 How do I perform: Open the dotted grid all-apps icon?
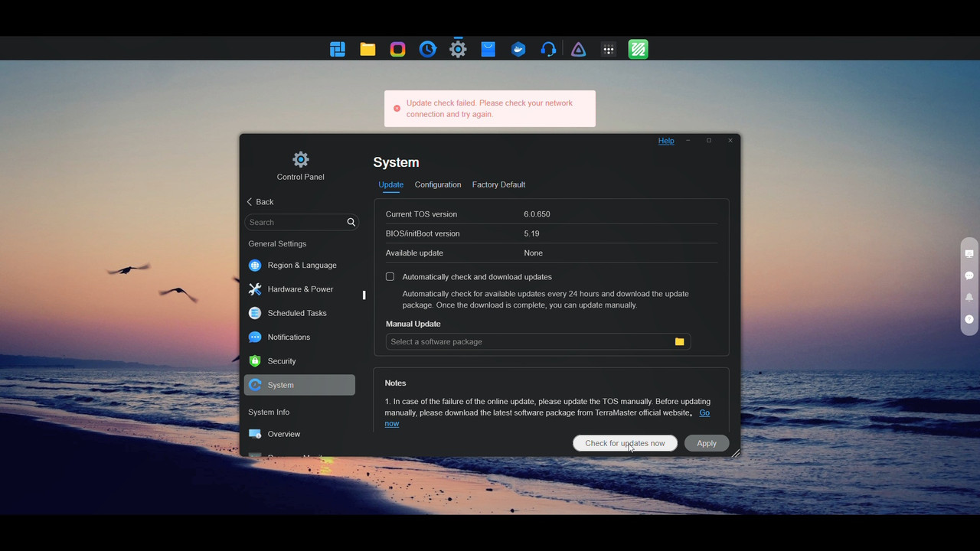click(609, 50)
